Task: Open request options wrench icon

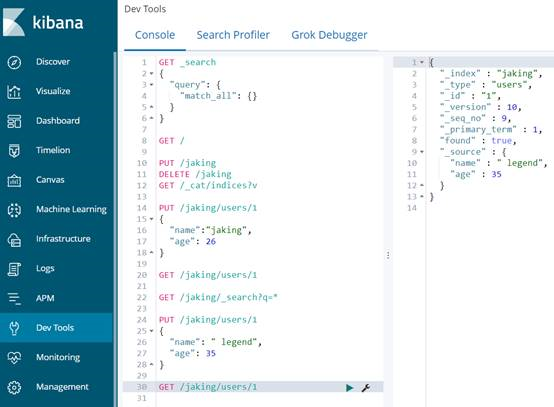Action: tap(366, 388)
